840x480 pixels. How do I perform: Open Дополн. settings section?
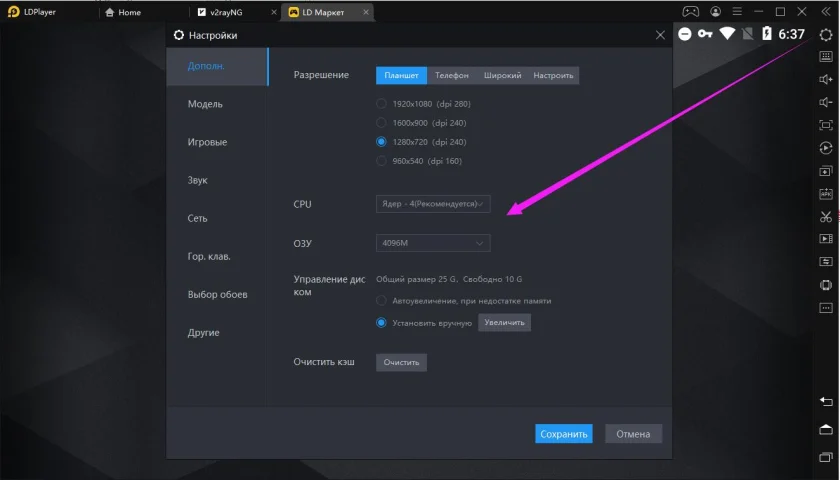218,66
